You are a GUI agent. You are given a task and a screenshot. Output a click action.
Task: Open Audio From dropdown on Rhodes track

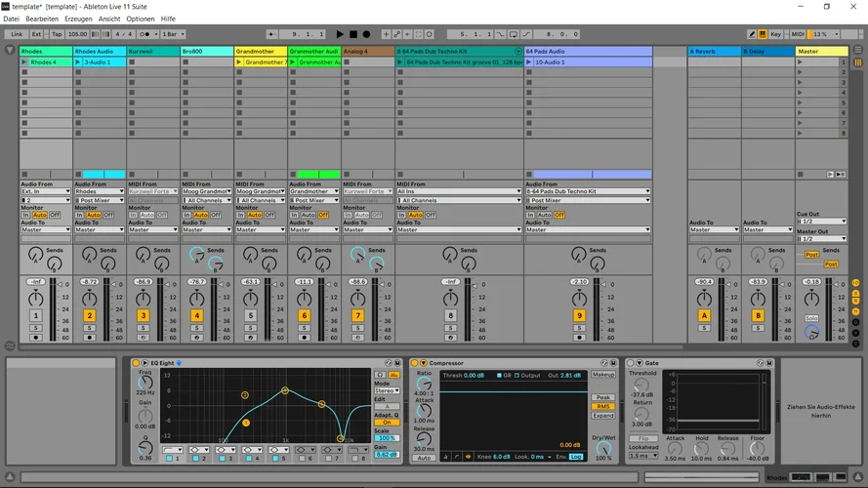pos(46,191)
